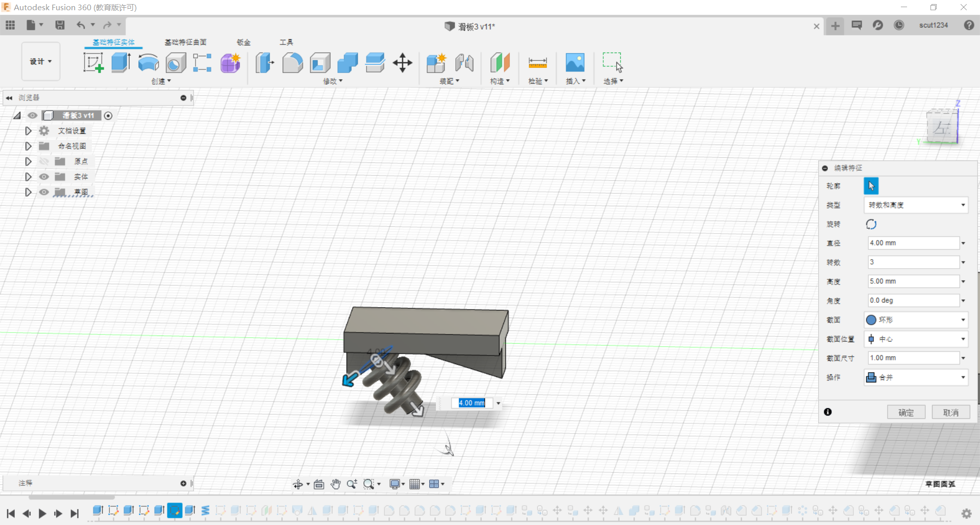Viewport: 980px width, 525px height.
Task: Expand the 命名视图 tree node
Action: [x=29, y=146]
